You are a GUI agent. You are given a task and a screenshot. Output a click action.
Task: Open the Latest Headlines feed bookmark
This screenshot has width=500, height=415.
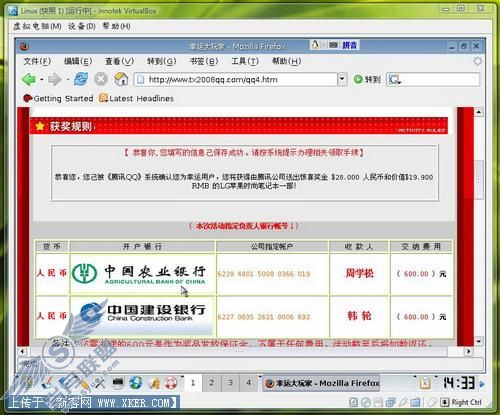click(x=136, y=98)
